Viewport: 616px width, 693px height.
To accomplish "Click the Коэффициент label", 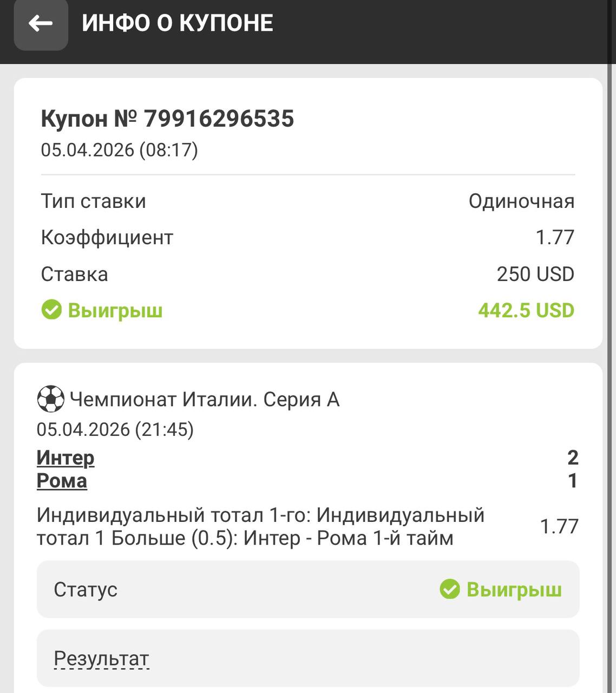I will 107,237.
